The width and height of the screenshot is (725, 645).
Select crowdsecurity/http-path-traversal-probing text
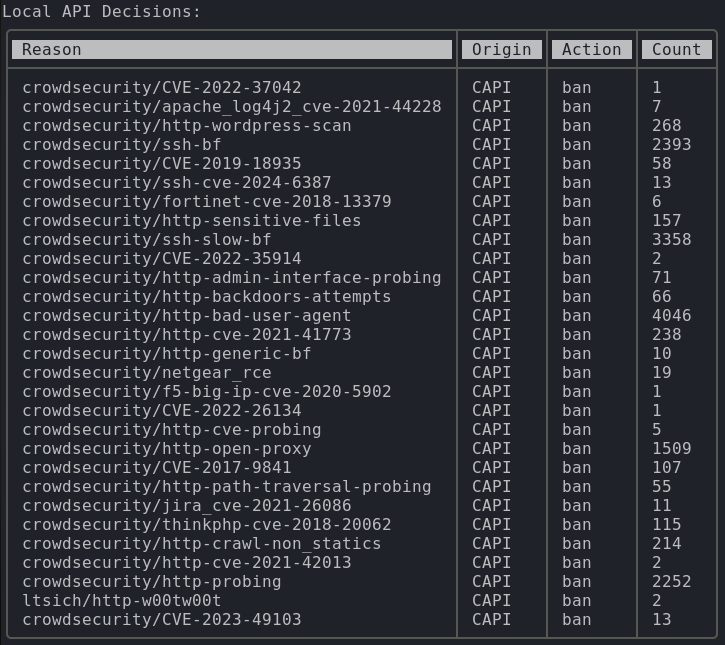227,487
